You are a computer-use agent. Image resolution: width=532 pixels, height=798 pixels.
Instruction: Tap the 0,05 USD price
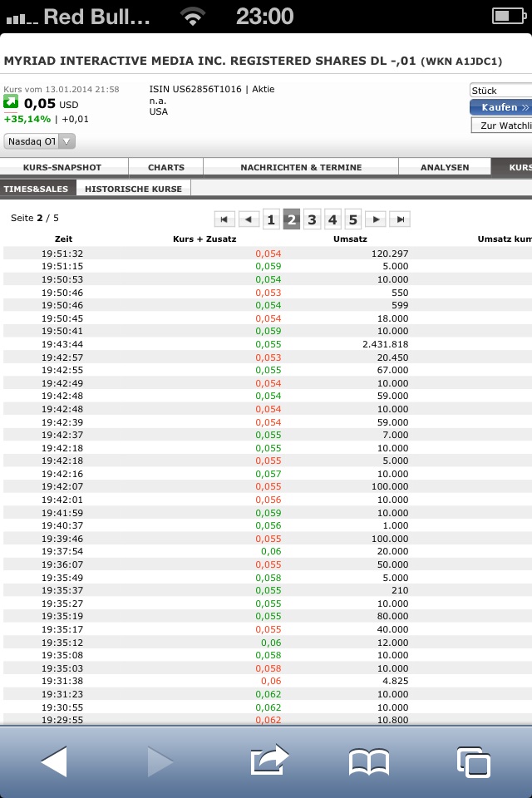coord(51,104)
